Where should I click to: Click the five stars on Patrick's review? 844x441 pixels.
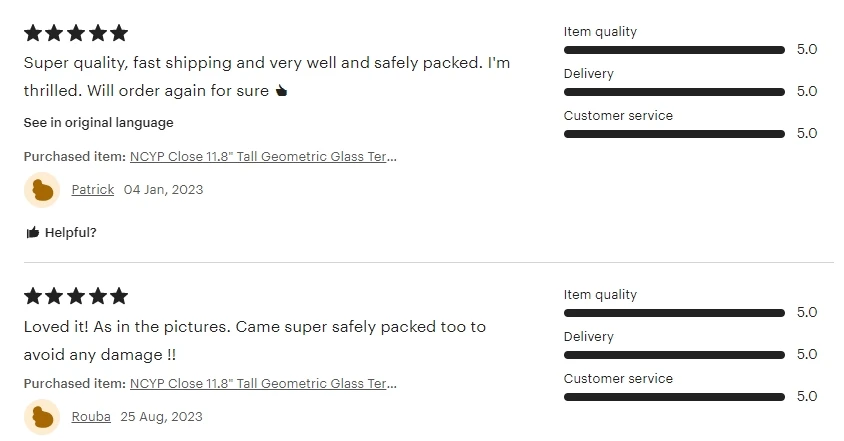click(76, 33)
